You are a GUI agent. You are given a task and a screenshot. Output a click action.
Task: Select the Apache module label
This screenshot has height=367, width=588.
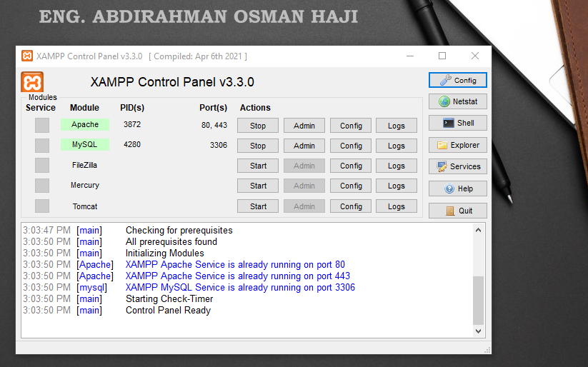coord(85,124)
